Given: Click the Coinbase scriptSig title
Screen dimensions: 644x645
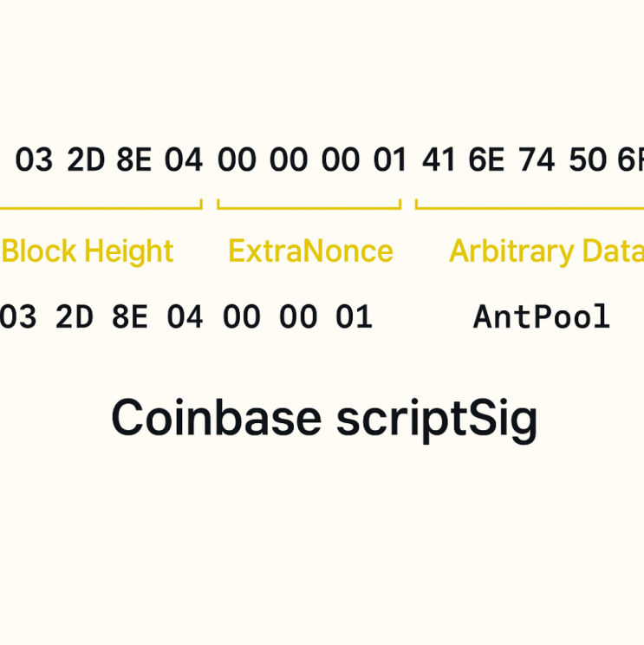Looking at the screenshot, I should (324, 419).
